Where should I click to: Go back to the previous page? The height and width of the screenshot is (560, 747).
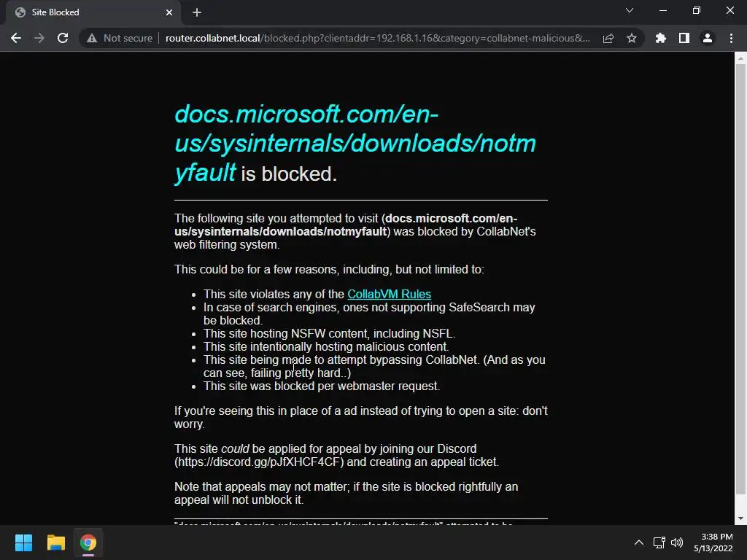(x=16, y=38)
